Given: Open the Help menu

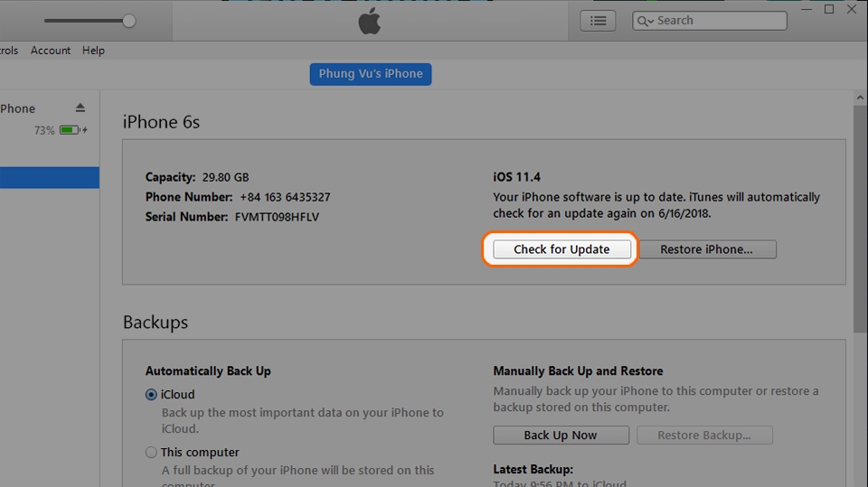Looking at the screenshot, I should [93, 51].
